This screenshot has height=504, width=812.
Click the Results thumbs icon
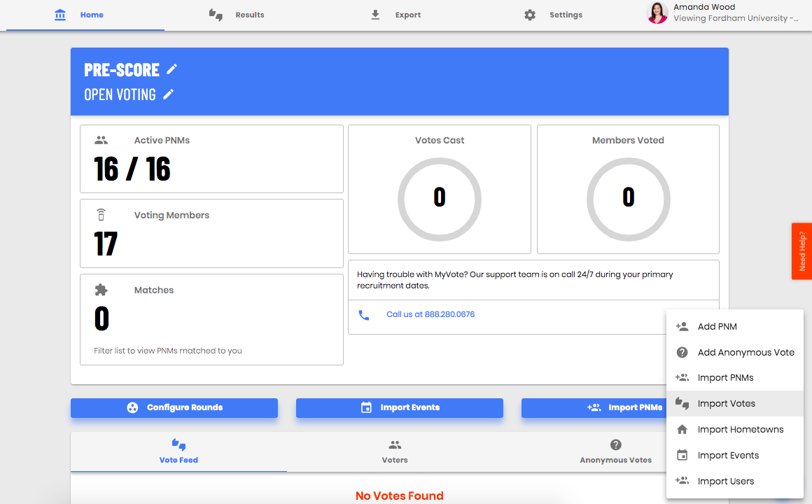pyautogui.click(x=216, y=15)
